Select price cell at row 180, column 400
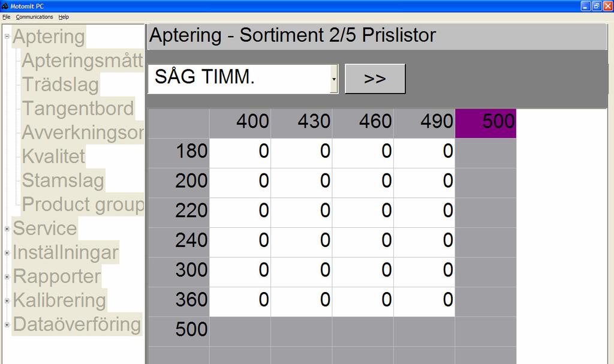The width and height of the screenshot is (614, 364). pos(240,152)
